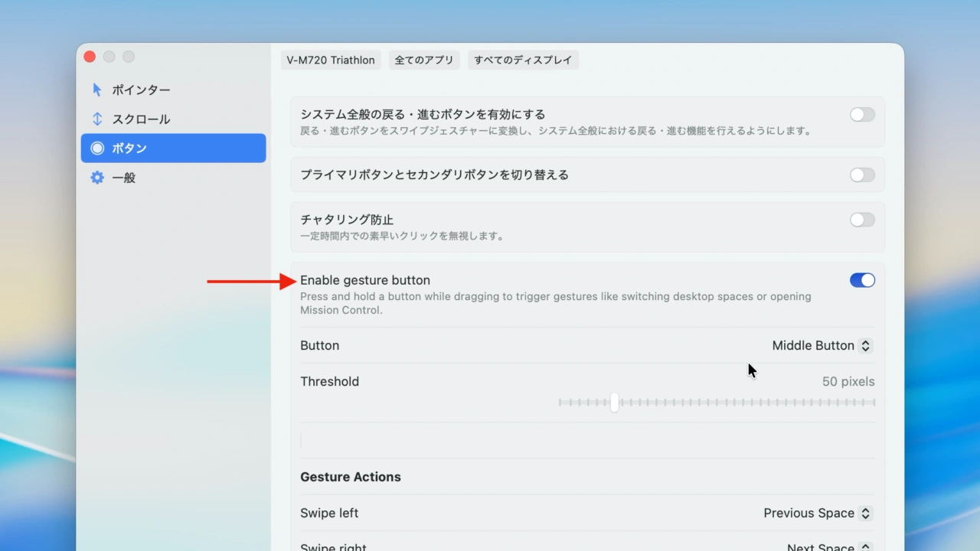Open the スクロール settings page
This screenshot has height=551, width=980.
pyautogui.click(x=141, y=119)
